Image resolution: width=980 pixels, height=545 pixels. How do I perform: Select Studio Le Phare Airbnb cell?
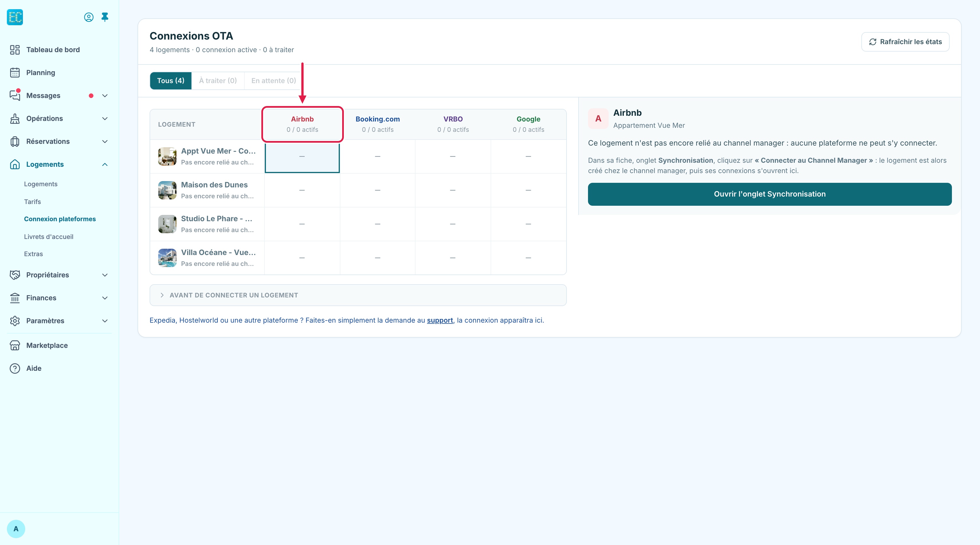(302, 224)
